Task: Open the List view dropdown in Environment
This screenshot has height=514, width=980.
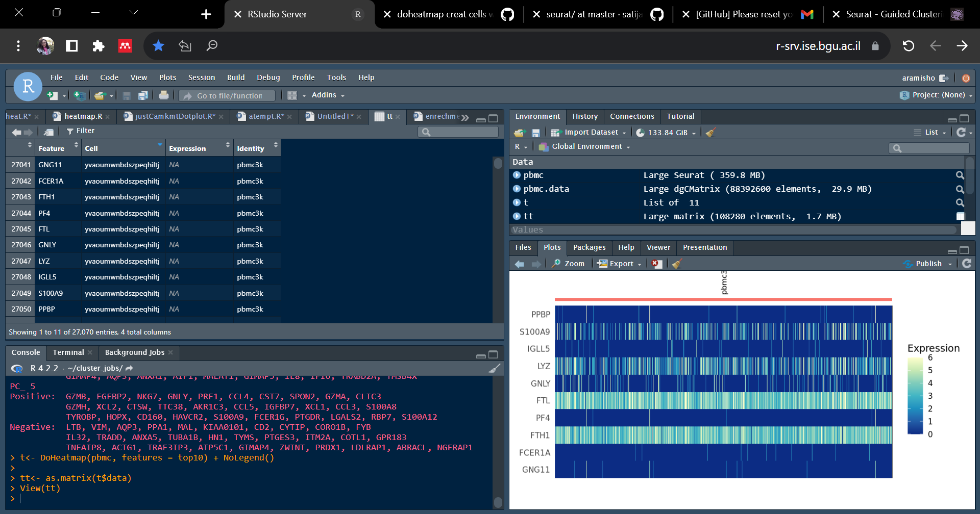Action: click(x=931, y=133)
